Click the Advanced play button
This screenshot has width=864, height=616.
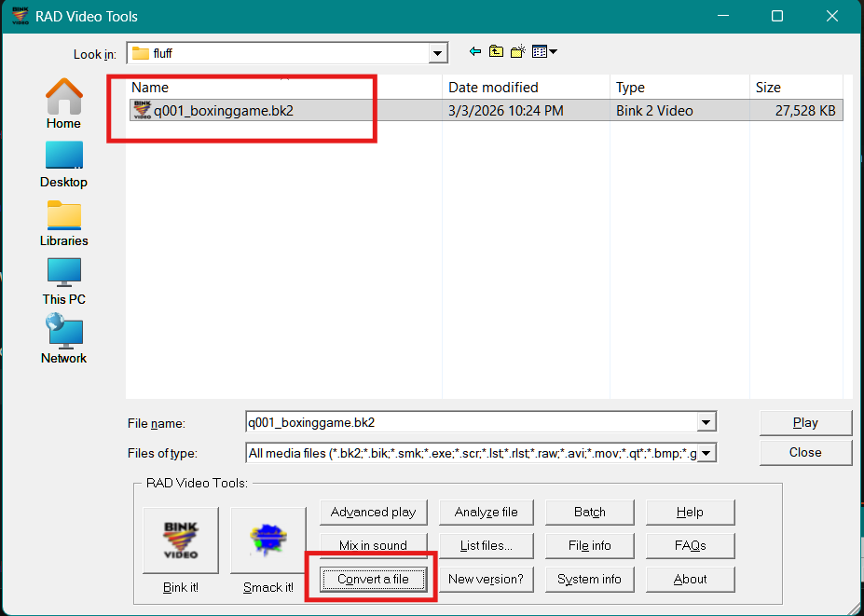373,512
